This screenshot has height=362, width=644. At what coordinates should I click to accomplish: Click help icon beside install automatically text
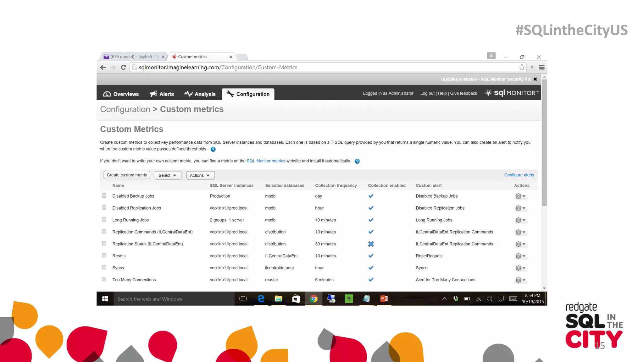click(357, 161)
